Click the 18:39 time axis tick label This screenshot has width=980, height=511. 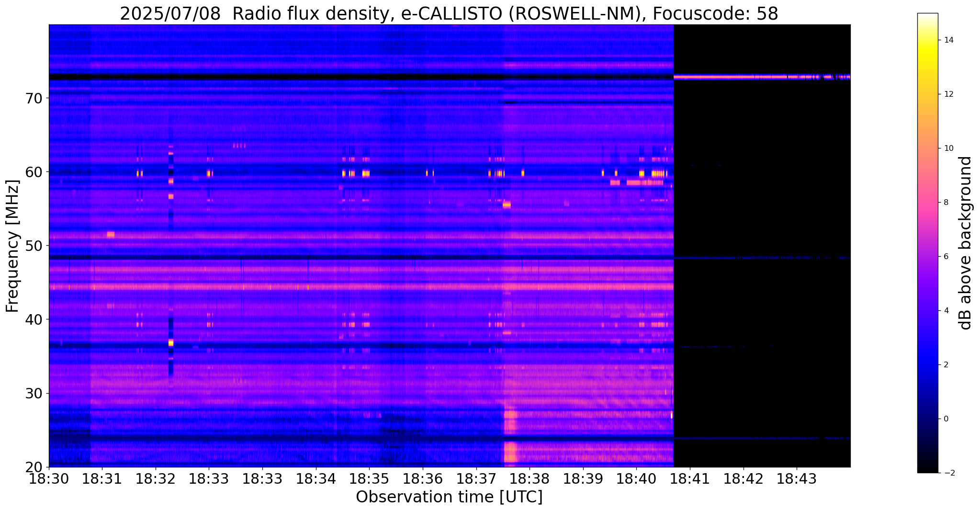click(583, 478)
